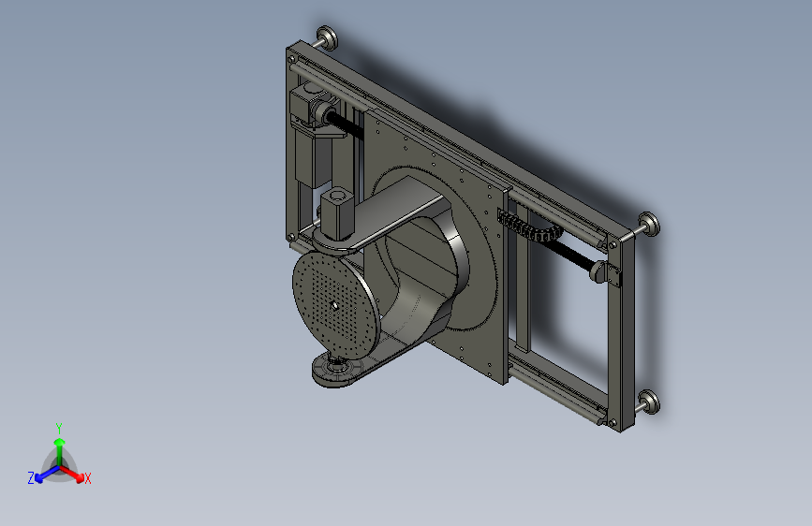
Task: Click the blue Z axis of the triad
Action: [x=46, y=474]
